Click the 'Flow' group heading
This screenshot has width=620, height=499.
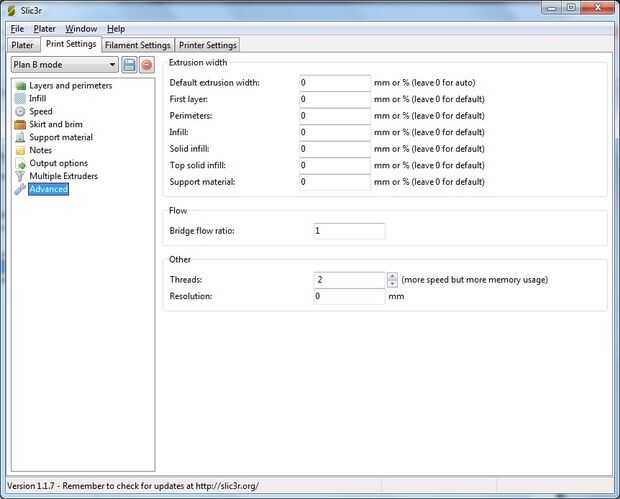pyautogui.click(x=178, y=211)
